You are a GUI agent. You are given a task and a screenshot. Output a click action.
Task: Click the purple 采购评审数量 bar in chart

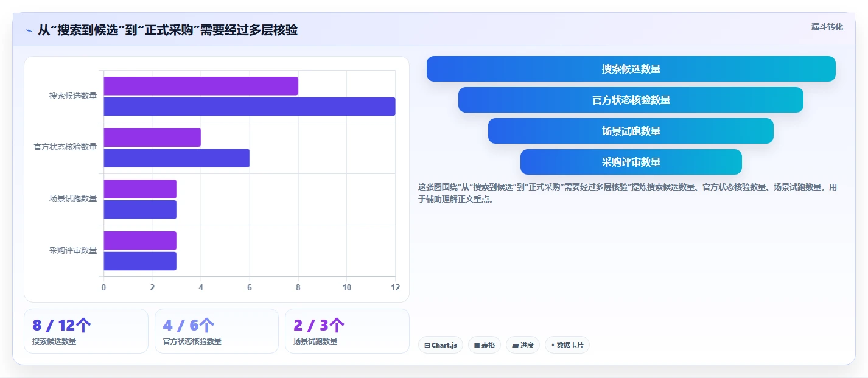[140, 240]
